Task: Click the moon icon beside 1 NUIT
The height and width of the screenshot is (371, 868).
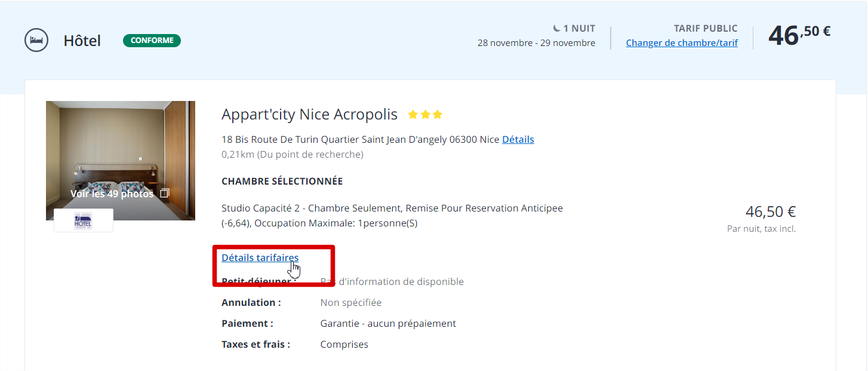Action: (556, 28)
